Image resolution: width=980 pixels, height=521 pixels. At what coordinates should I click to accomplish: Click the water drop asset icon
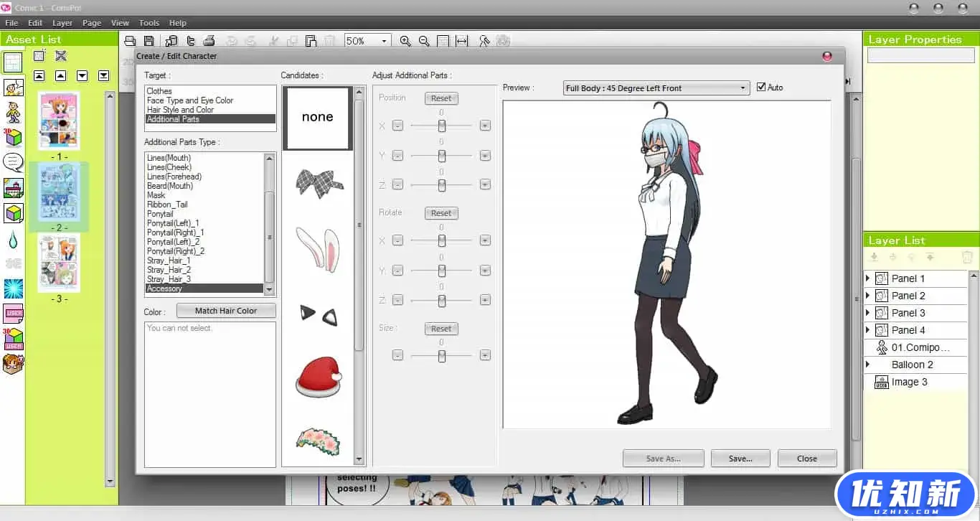tap(13, 238)
